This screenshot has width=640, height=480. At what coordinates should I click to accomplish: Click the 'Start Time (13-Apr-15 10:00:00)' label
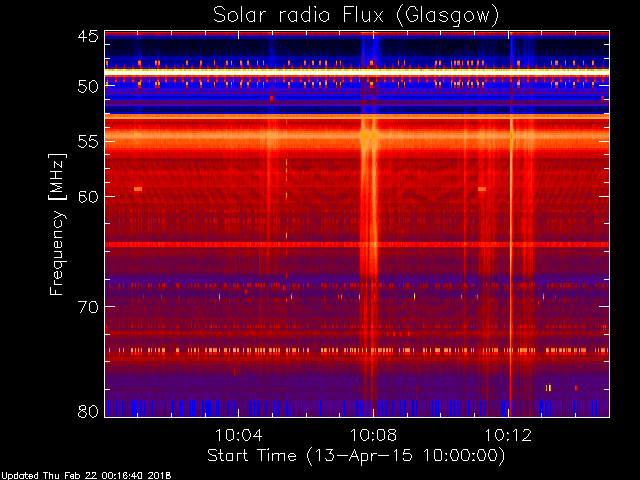[356, 456]
